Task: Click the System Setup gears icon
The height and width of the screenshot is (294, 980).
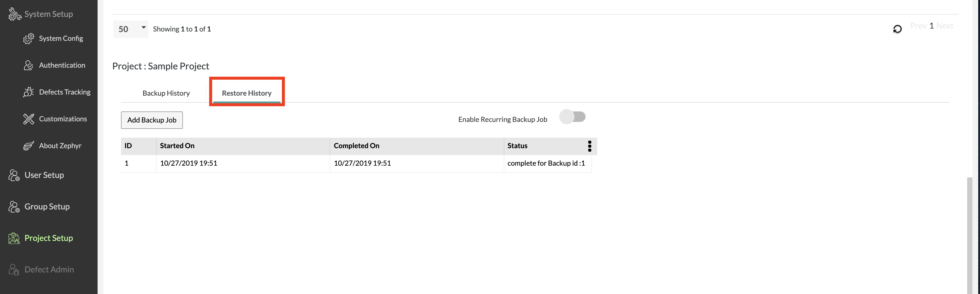Action: click(x=14, y=14)
